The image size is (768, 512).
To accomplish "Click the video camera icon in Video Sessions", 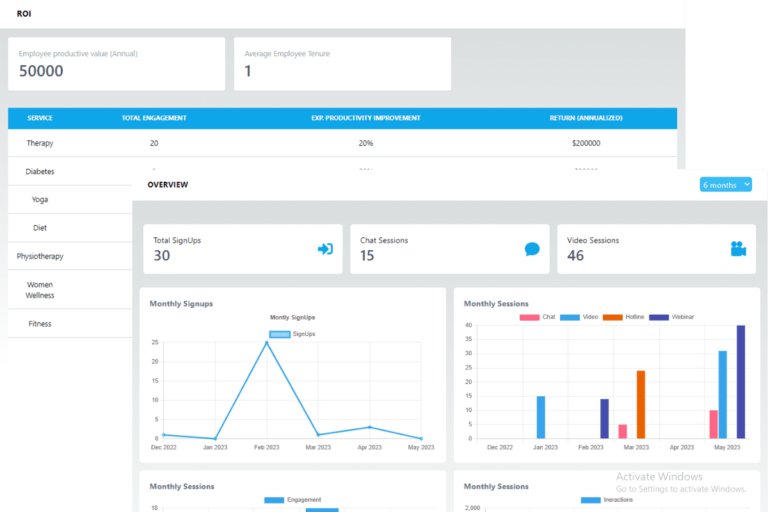I will tap(738, 249).
